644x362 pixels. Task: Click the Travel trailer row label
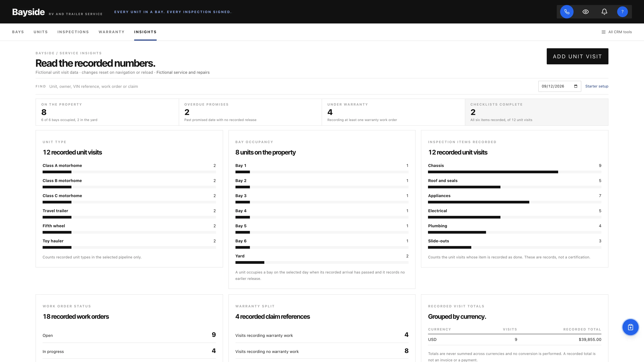pyautogui.click(x=55, y=211)
